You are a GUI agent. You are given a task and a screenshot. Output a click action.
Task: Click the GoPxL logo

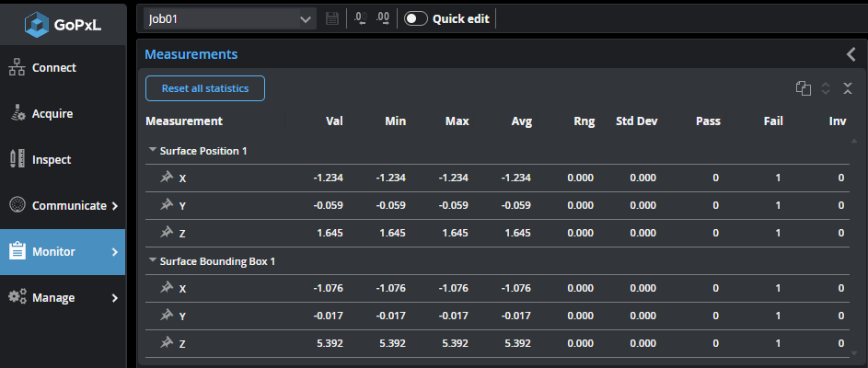(x=63, y=25)
